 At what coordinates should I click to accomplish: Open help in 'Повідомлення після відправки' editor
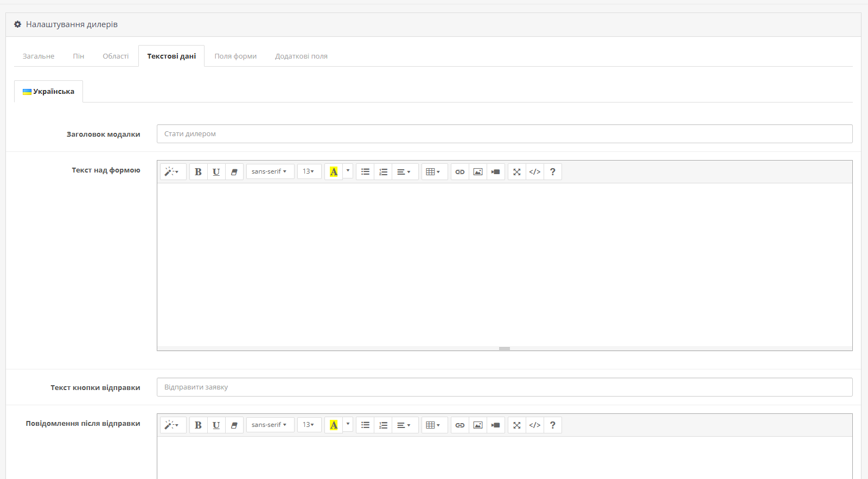[553, 425]
